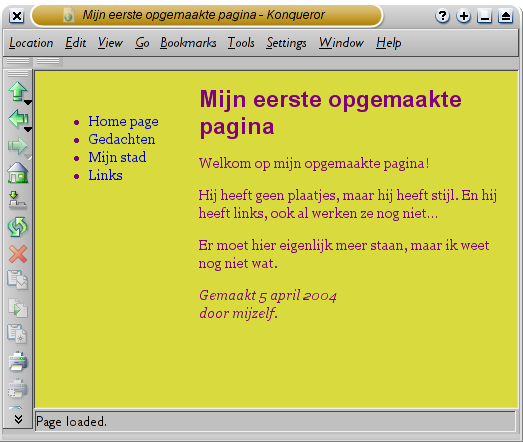The height and width of the screenshot is (442, 523).
Task: Click the paragraph starting 'Hij heeft geen plaatjes'
Action: (348, 204)
